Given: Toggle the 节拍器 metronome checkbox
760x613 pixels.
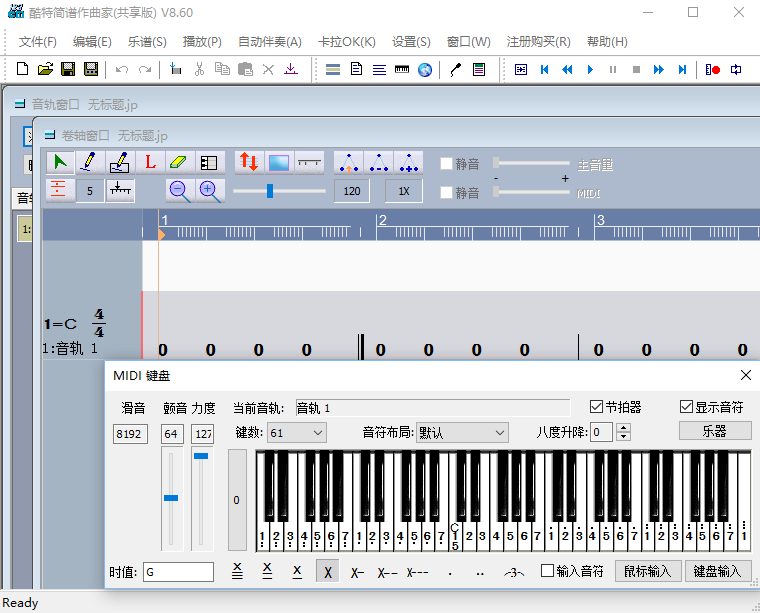Looking at the screenshot, I should click(597, 407).
